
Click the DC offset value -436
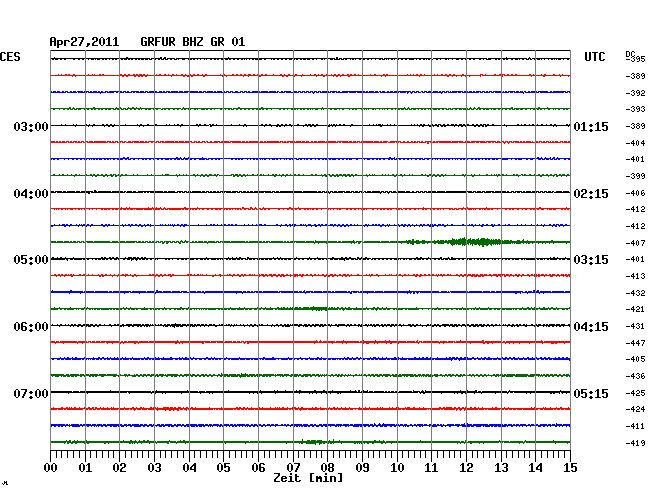[635, 376]
